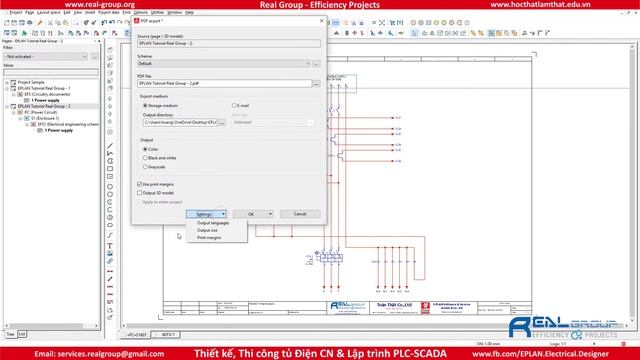Select the Circle drawing tool
The image size is (640, 360).
(110, 187)
